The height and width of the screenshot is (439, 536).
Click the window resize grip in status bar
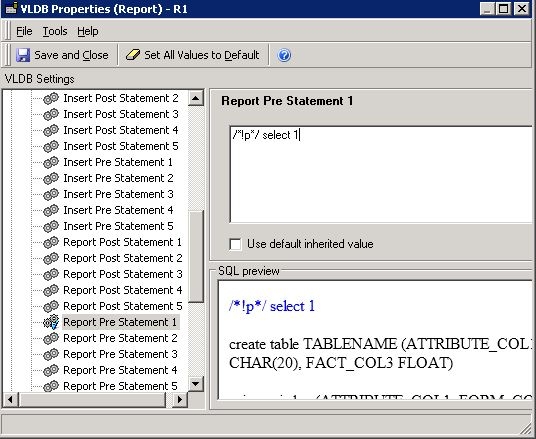525,429
